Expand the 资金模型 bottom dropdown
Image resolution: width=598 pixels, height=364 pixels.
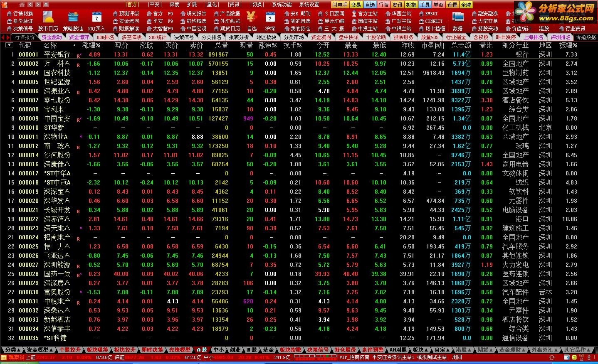[x=40, y=350]
